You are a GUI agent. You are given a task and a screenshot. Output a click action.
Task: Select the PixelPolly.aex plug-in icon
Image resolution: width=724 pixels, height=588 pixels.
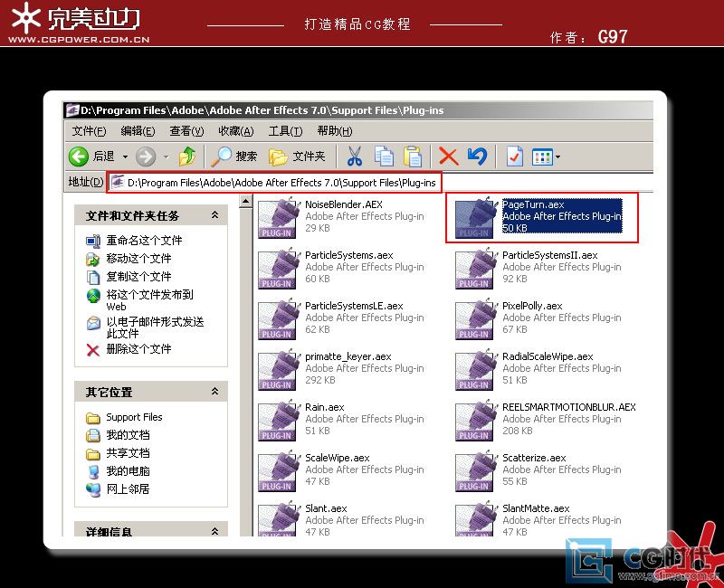tap(476, 319)
